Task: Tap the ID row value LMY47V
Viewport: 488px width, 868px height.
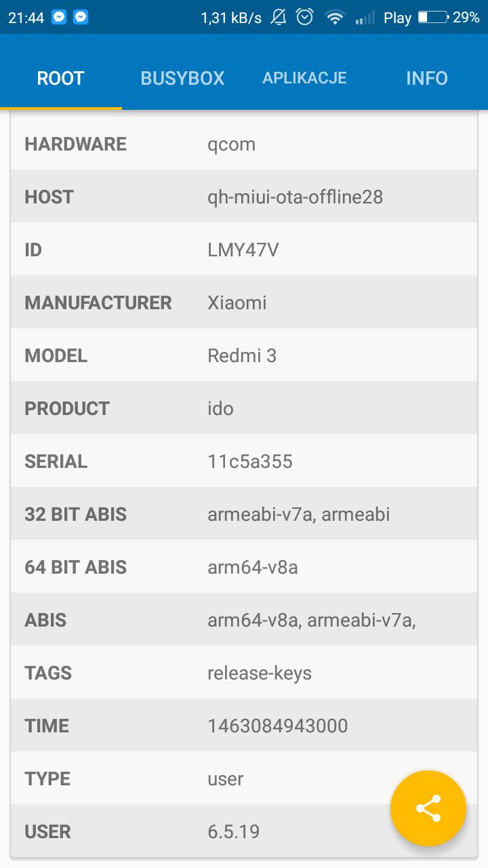Action: click(243, 250)
